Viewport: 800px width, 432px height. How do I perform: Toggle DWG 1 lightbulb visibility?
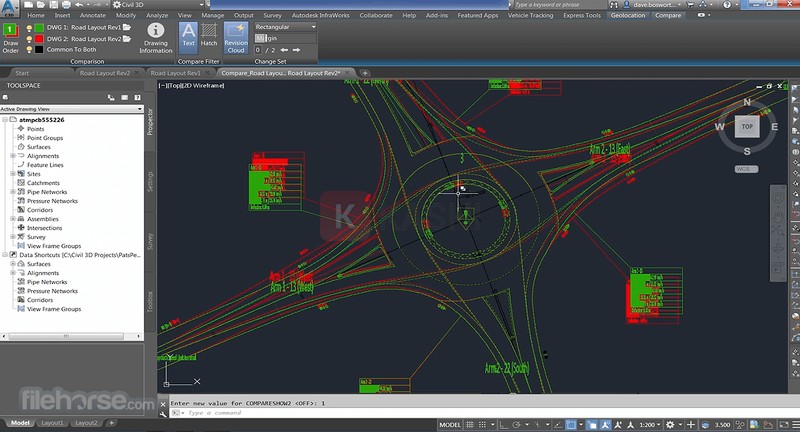[30, 28]
